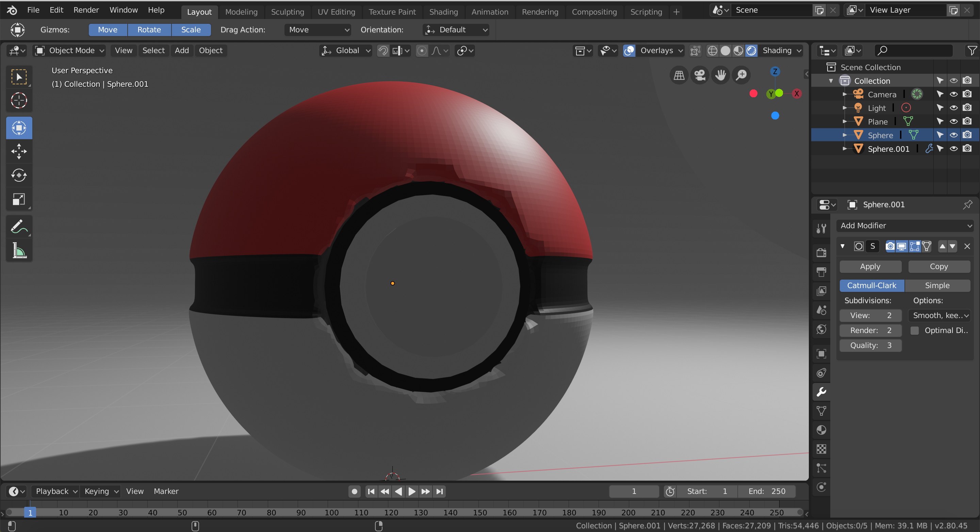Open the Render properties tab
The height and width of the screenshot is (532, 980).
821,252
